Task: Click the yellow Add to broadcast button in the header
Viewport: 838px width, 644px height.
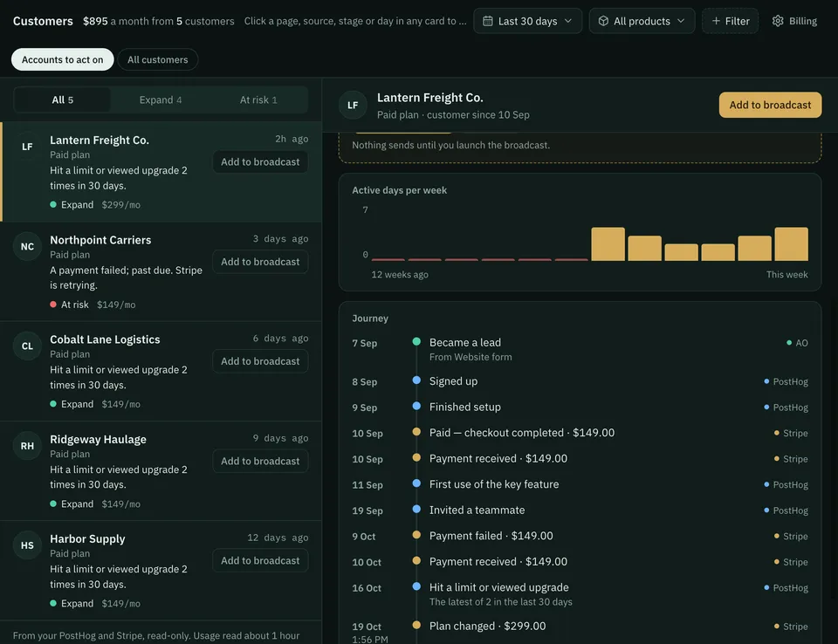Action: coord(770,105)
